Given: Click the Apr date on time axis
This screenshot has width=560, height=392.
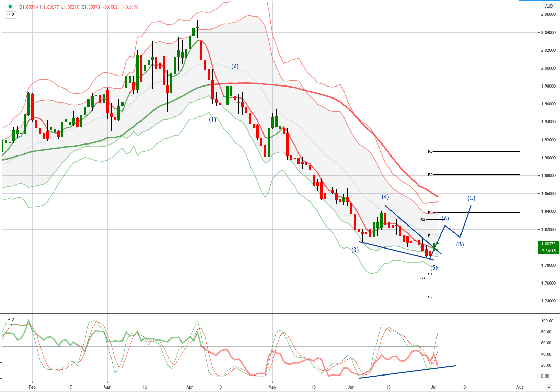Looking at the screenshot, I should [190, 387].
